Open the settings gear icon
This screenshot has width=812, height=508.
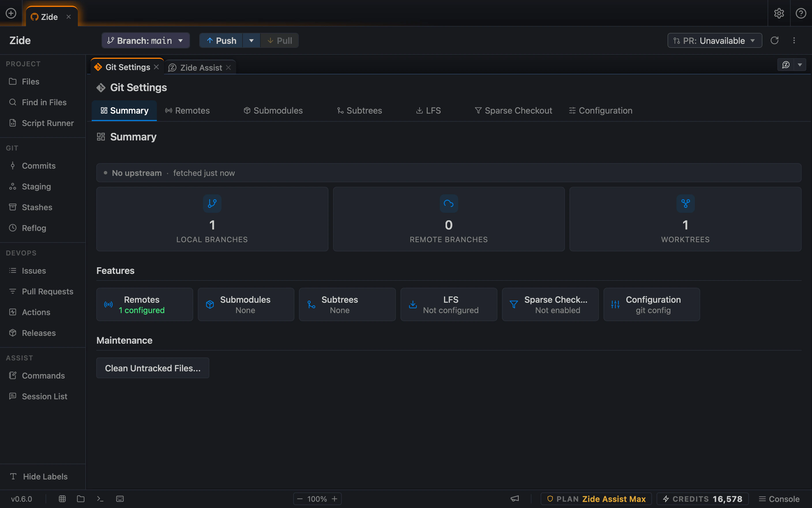pyautogui.click(x=779, y=13)
